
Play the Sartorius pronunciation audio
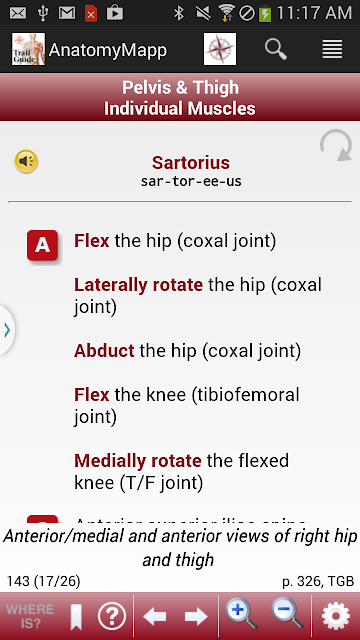click(x=26, y=162)
